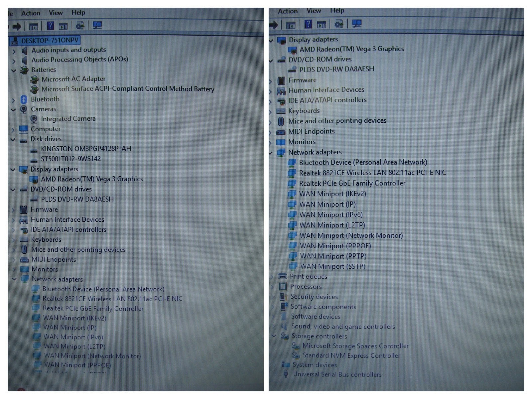532x399 pixels.
Task: Open the View menu in the left window
Action: coord(56,13)
